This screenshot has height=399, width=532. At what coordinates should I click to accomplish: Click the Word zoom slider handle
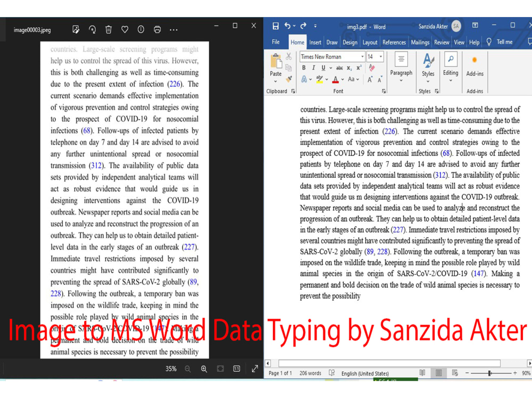click(x=489, y=373)
